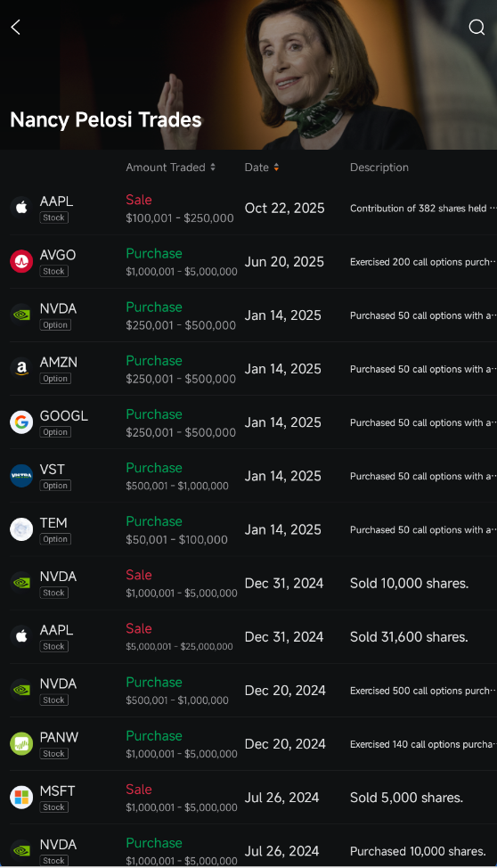The height and width of the screenshot is (868, 497).
Task: Tap the Apple logo in Oct 22 row
Action: 21,208
